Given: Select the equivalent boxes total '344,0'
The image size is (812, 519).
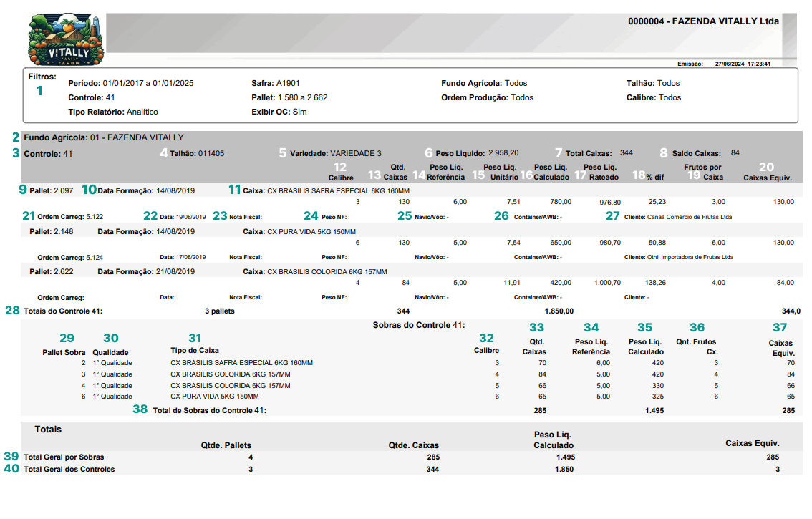Looking at the screenshot, I should click(791, 311).
